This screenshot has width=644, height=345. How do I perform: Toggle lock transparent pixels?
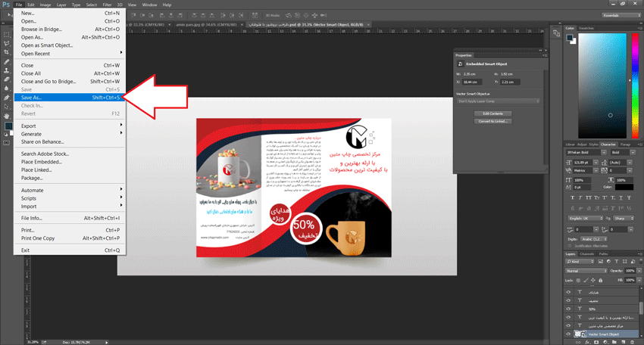(x=578, y=280)
